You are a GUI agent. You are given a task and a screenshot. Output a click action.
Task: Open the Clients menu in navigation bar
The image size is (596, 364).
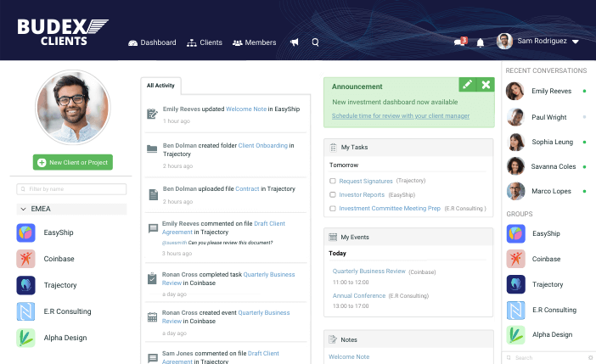(205, 42)
